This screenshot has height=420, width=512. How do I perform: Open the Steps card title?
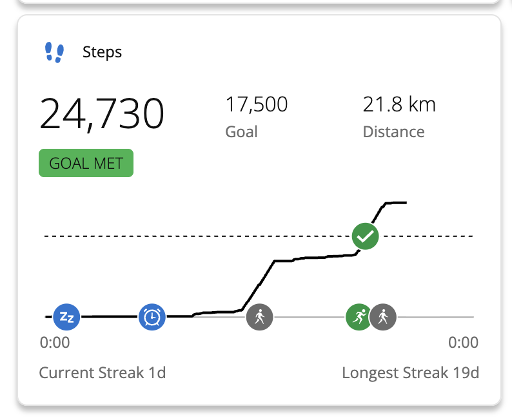click(102, 52)
